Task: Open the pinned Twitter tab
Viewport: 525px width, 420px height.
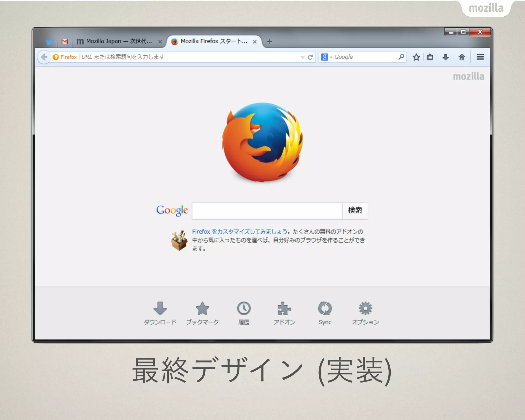Action: (x=49, y=41)
